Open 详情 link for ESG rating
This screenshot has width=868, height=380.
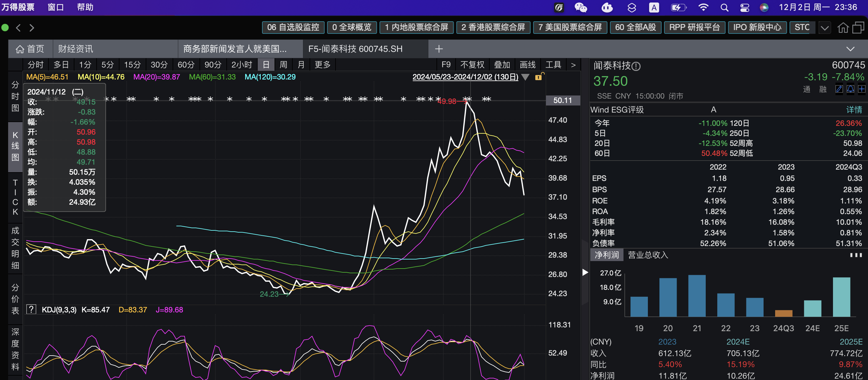tap(854, 110)
